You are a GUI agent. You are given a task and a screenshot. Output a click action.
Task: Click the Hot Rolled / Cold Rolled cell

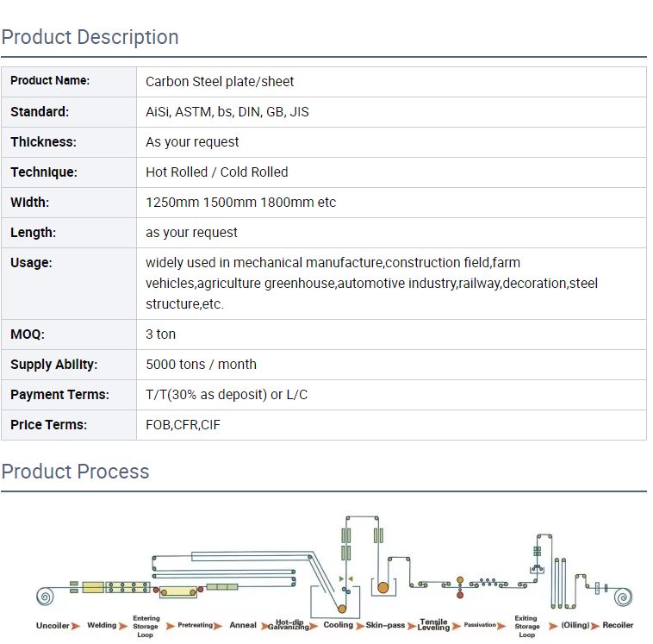tap(217, 172)
